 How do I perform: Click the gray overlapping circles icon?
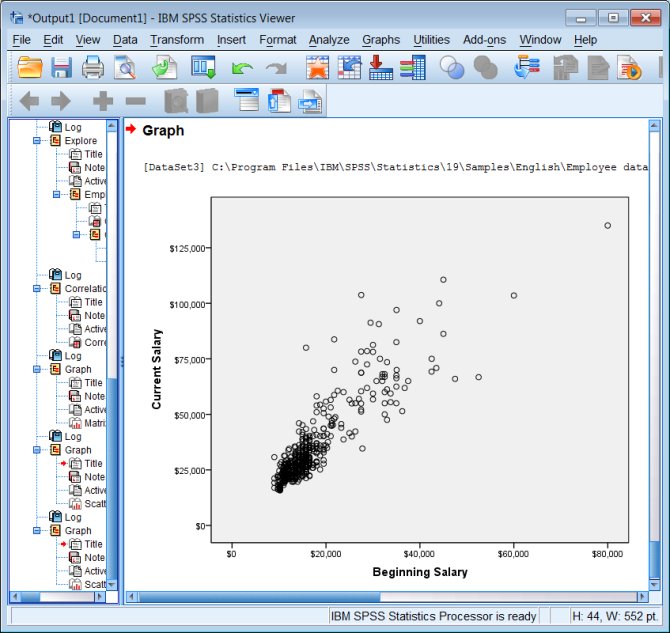(x=486, y=68)
